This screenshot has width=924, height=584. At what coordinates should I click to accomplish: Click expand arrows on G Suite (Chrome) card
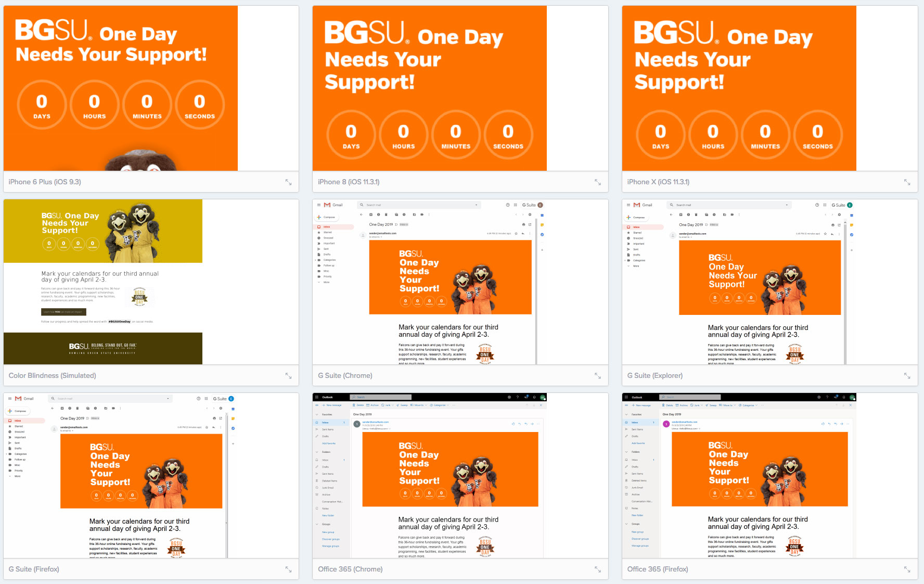[597, 376]
